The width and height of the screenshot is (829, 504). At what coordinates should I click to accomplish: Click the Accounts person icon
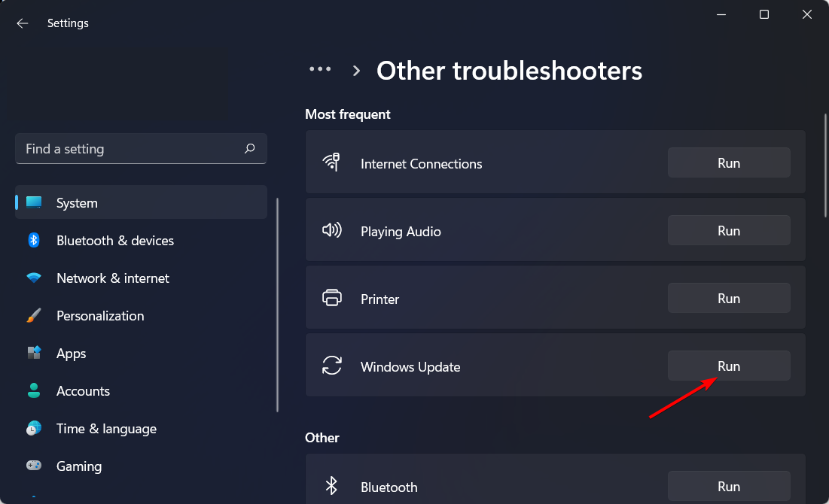(x=34, y=391)
